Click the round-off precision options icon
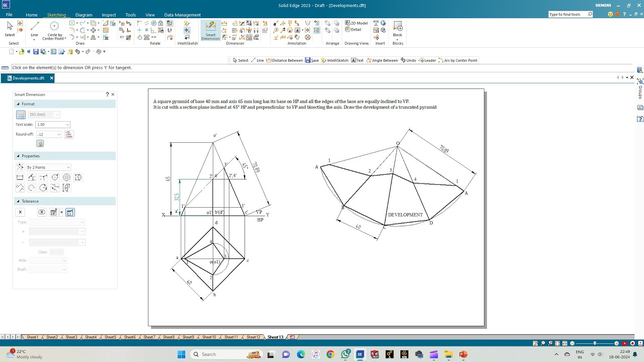Image resolution: width=644 pixels, height=362 pixels. pos(69,134)
